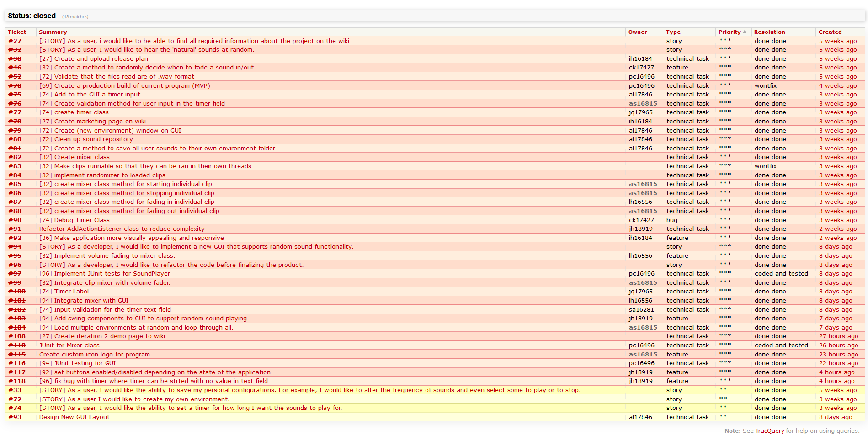Open summary 'Implement volume fading to mixer class.'
Screen dimensions: 868x436
point(107,256)
